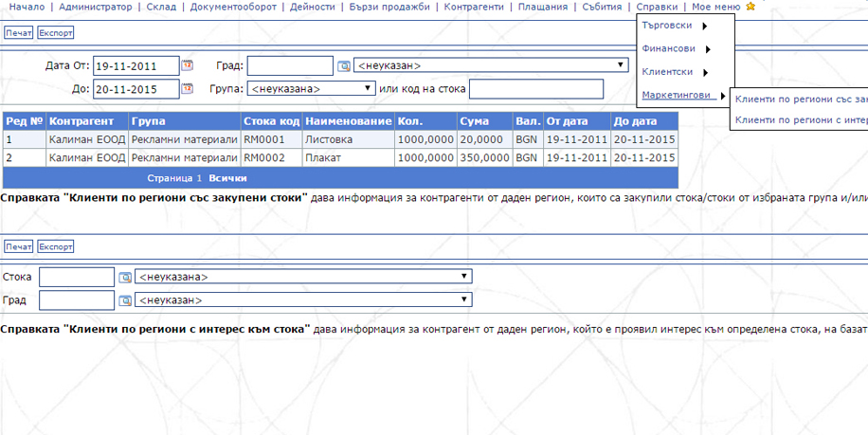
Task: Open Събития menu
Action: tap(602, 7)
